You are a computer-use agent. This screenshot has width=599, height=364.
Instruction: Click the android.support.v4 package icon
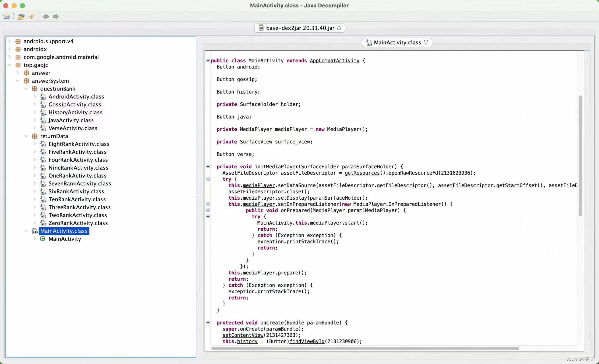click(18, 41)
